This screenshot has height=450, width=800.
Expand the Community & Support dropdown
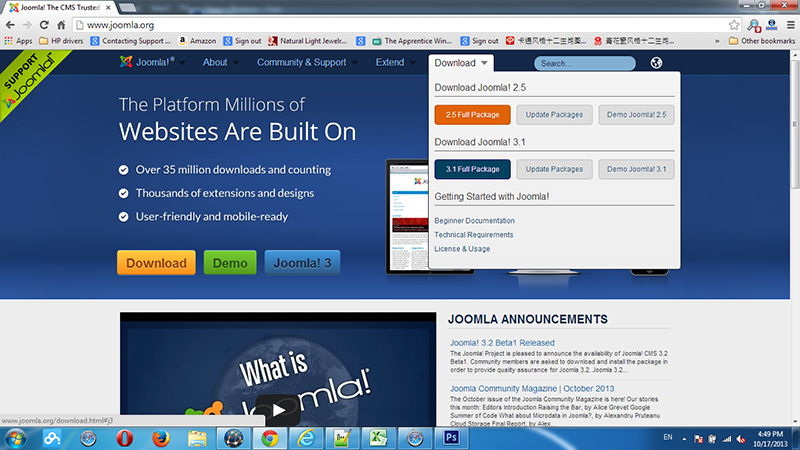[x=354, y=63]
